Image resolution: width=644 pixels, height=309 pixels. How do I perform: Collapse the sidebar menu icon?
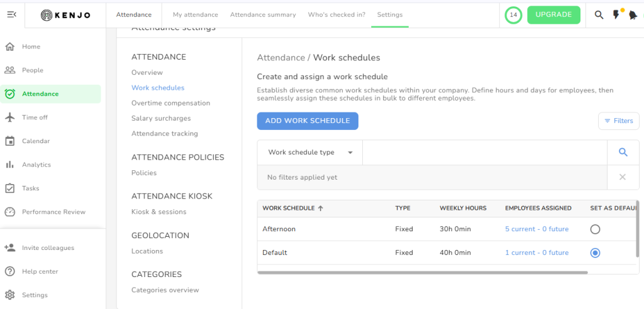click(x=11, y=14)
